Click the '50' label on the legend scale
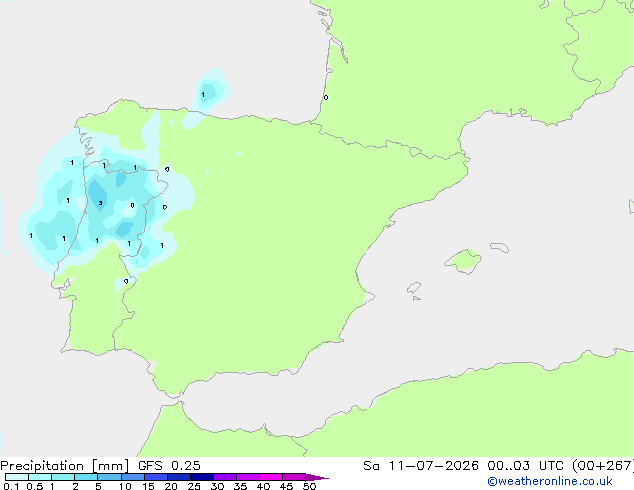 309,486
